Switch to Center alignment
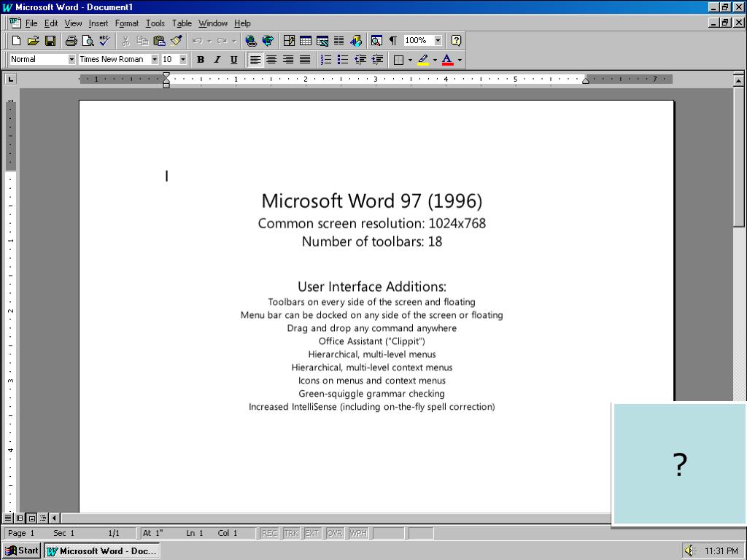This screenshot has height=560, width=747. tap(271, 60)
